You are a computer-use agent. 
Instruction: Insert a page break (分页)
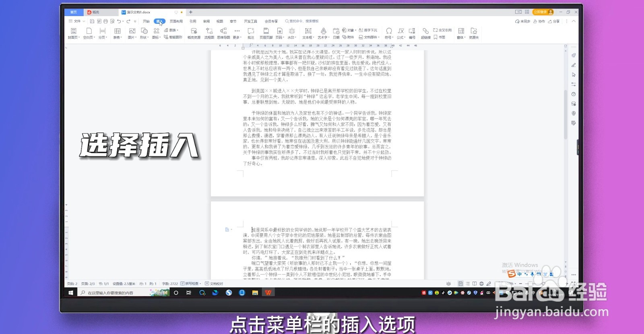click(103, 33)
